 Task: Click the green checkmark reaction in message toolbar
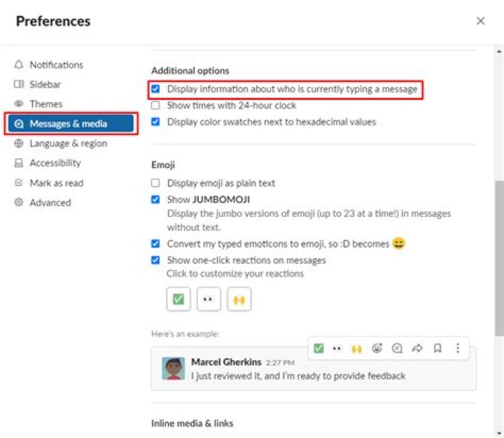[318, 348]
